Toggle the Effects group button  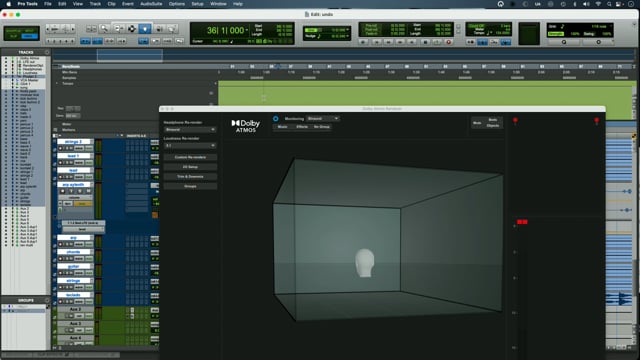coord(302,127)
